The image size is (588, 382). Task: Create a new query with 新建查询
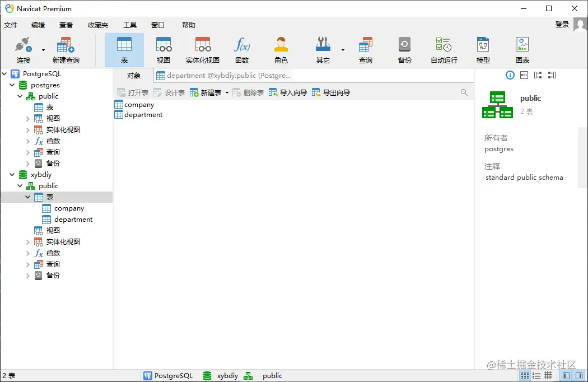(66, 50)
